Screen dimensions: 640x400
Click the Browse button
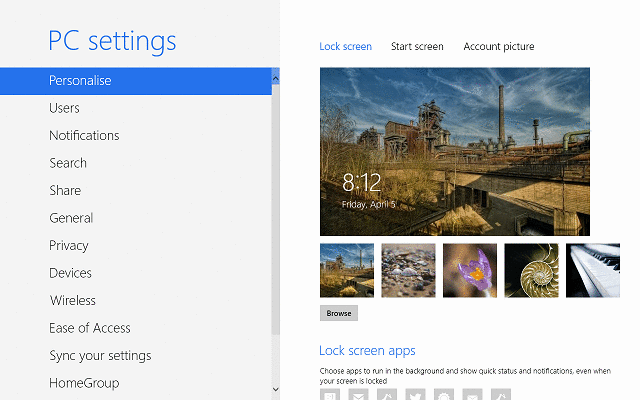(x=339, y=313)
